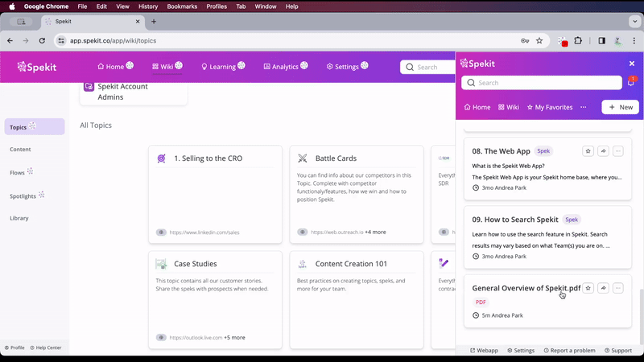Show +5 more domains on Case Studies
This screenshot has height=362, width=644.
click(234, 337)
